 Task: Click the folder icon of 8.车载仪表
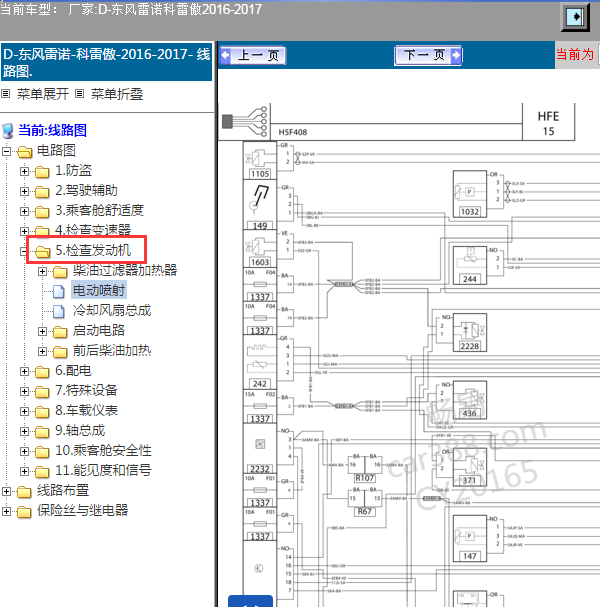pos(42,412)
